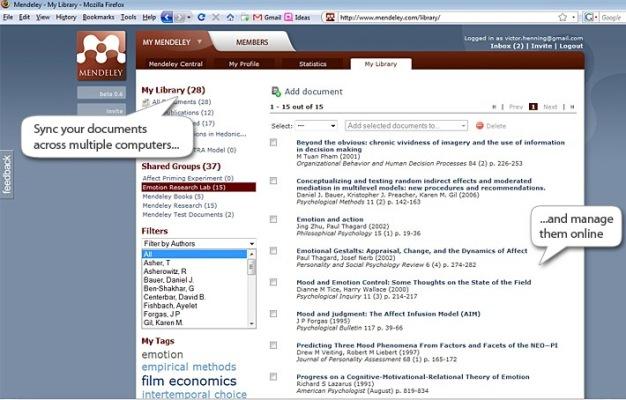Click the browser reload icon
Image resolution: width=626 pixels, height=400 pixels.
tap(202, 17)
